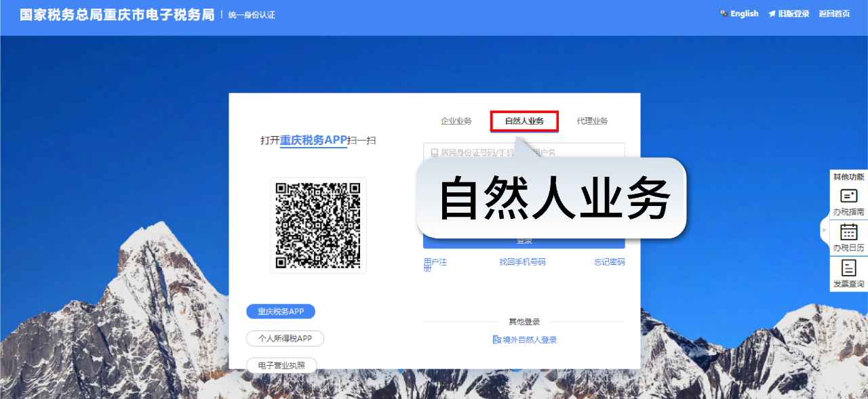The height and width of the screenshot is (399, 868).
Task: Click the 个人所得税APP button
Action: (x=285, y=338)
